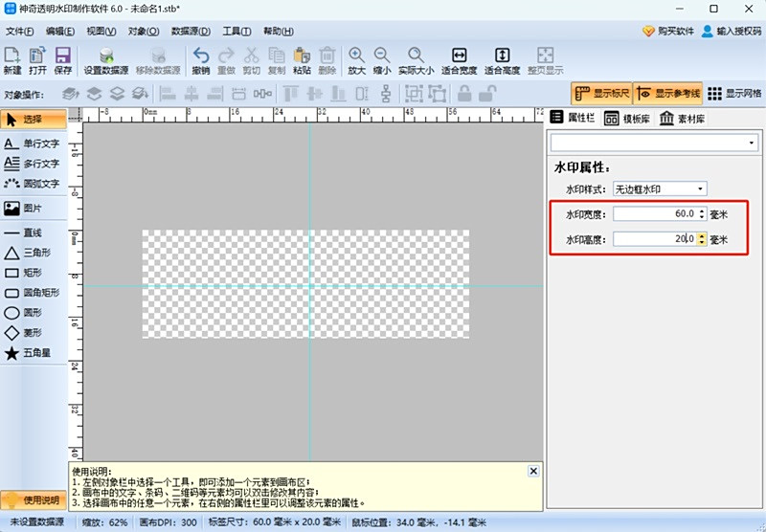
Task: Select the 多行文字 multi-line text tool
Action: coord(34,164)
